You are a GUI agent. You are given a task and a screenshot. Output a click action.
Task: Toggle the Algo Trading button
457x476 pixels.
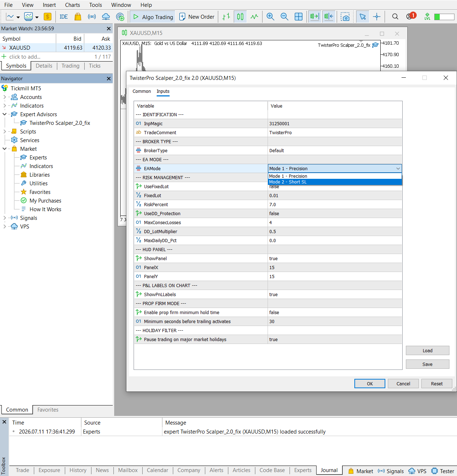[153, 17]
